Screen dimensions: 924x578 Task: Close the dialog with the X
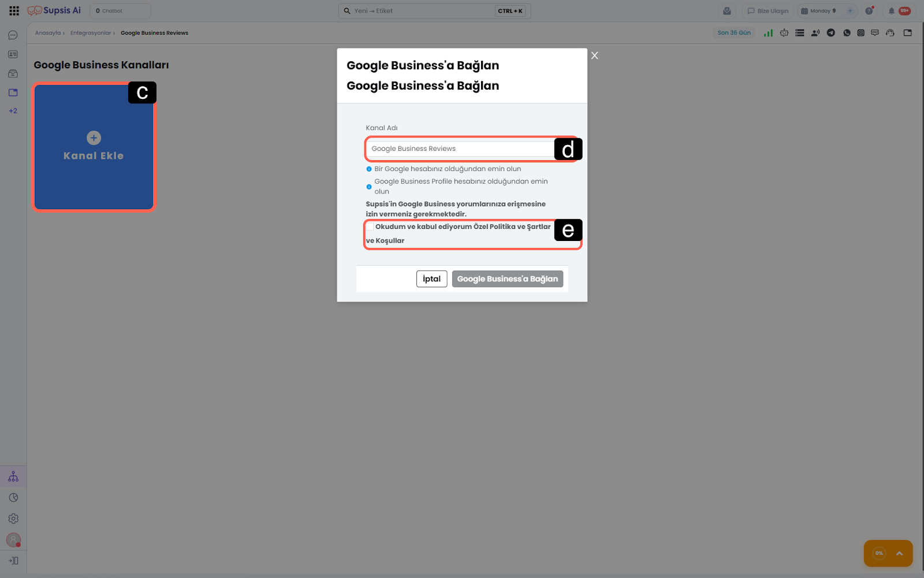pyautogui.click(x=594, y=55)
